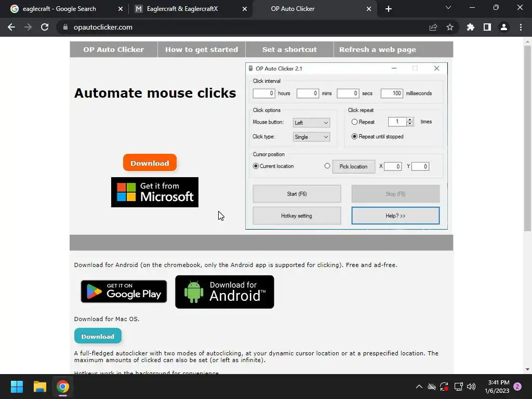The height and width of the screenshot is (399, 532).
Task: Click Get it from Microsoft badge
Action: (x=155, y=192)
